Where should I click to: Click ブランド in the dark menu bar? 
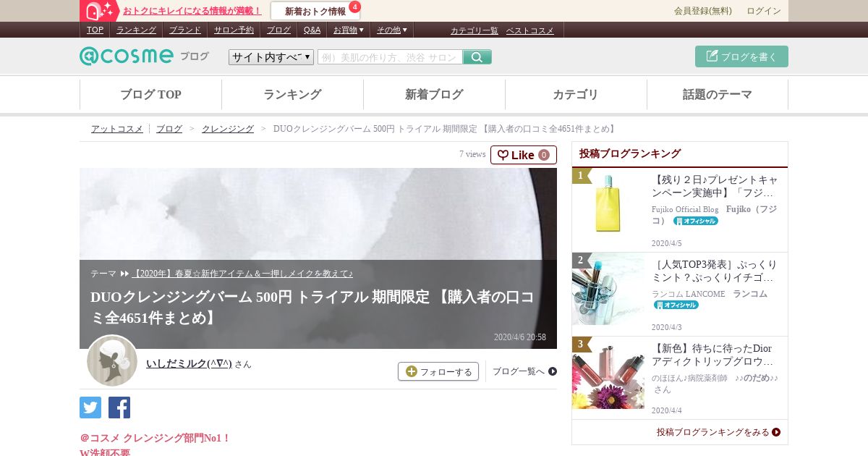pos(185,30)
